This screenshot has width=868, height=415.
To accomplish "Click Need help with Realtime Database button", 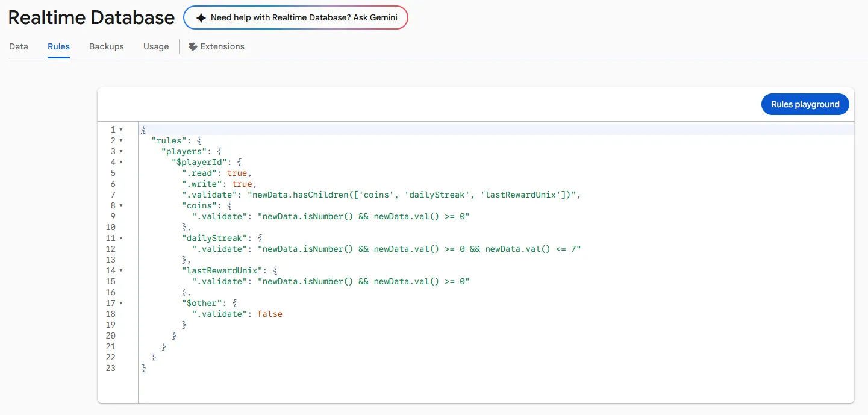I will 296,17.
